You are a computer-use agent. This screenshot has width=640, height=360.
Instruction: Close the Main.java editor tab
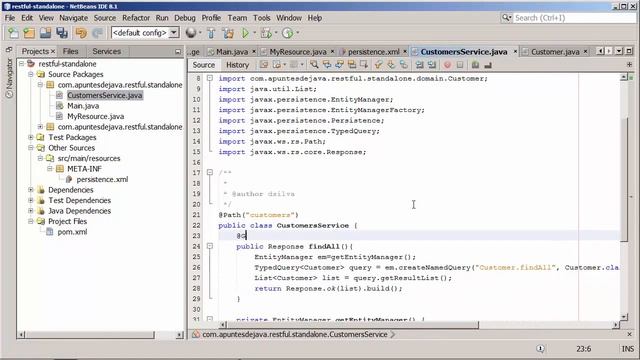253,51
